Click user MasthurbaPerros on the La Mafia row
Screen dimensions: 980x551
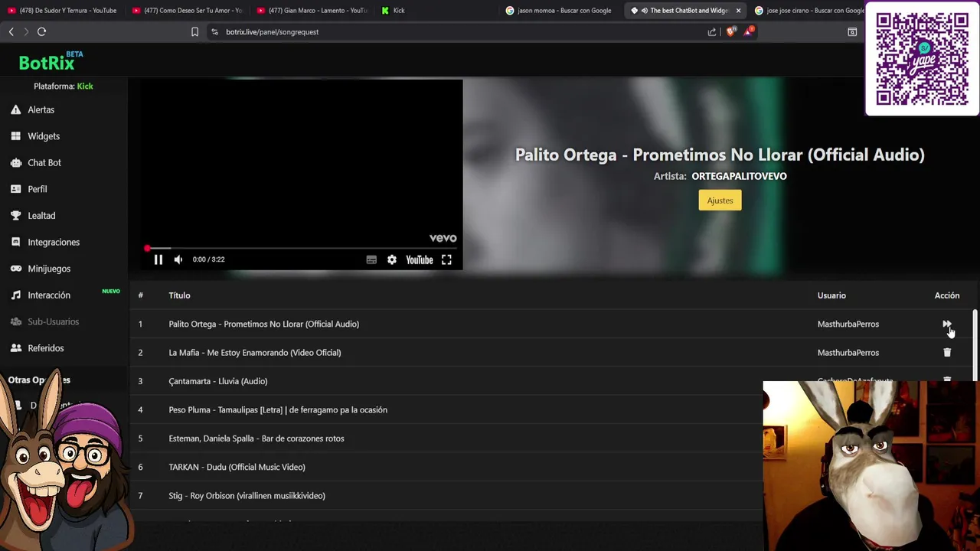[848, 352]
